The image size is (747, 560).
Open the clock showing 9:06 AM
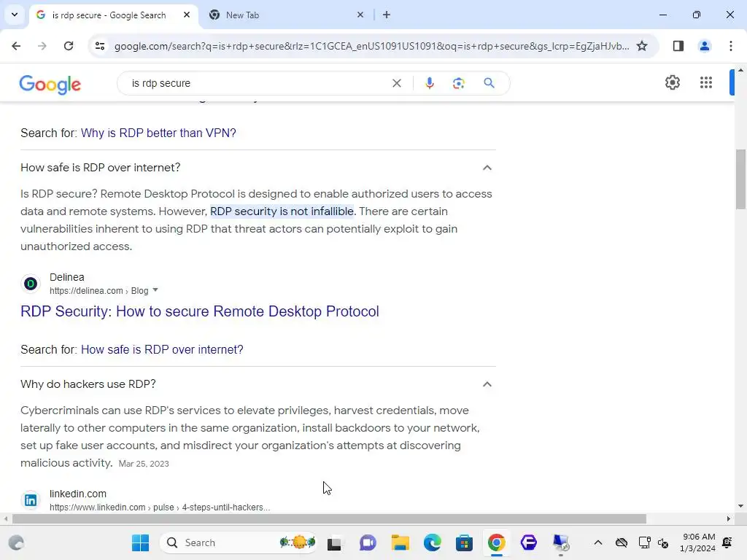click(x=698, y=542)
